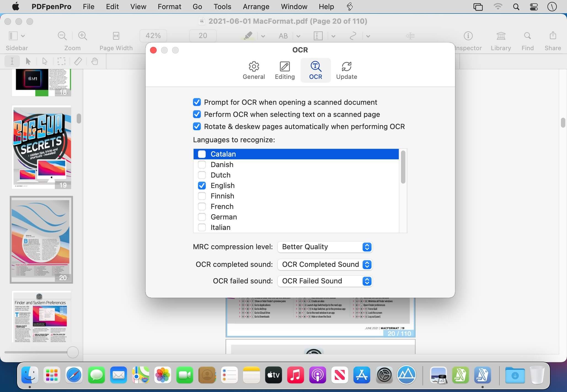Select the Edit arrow tool
The height and width of the screenshot is (392, 567).
[28, 61]
